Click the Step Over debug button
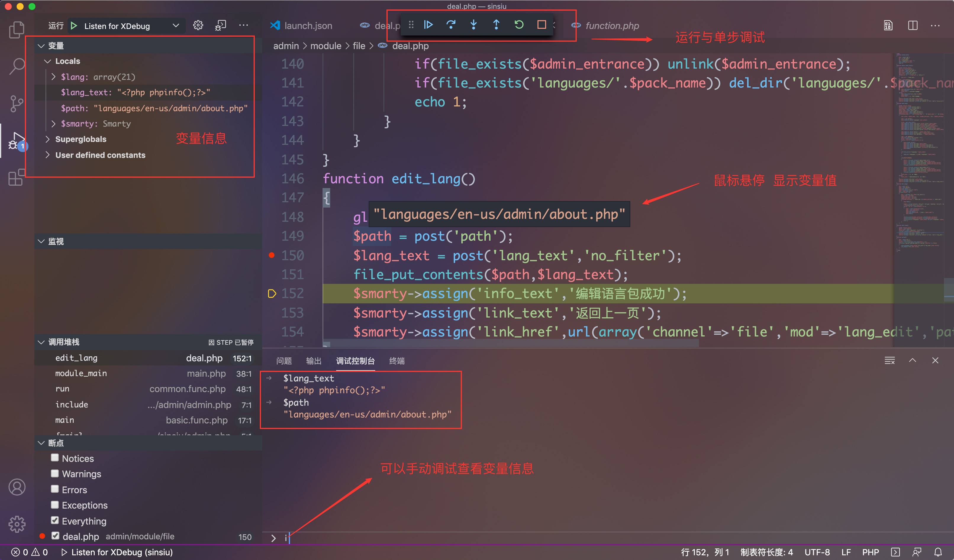Image resolution: width=954 pixels, height=560 pixels. 451,25
